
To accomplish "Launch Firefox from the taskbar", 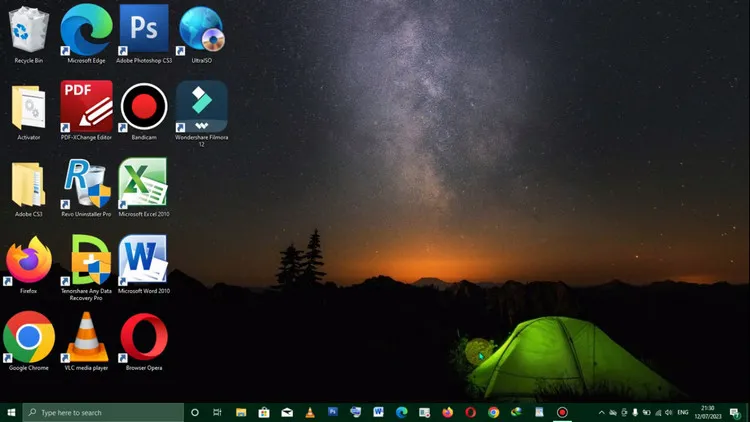I will 447,412.
